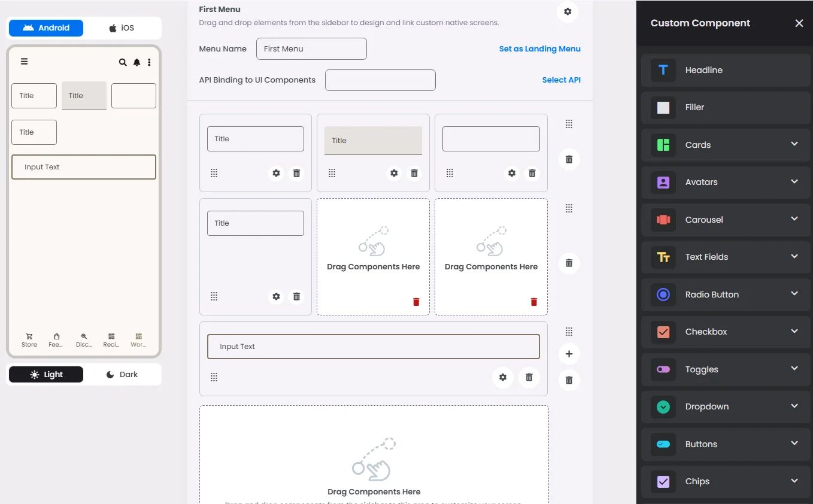Click the search icon in phone preview
Image resolution: width=813 pixels, height=504 pixels.
(x=123, y=62)
